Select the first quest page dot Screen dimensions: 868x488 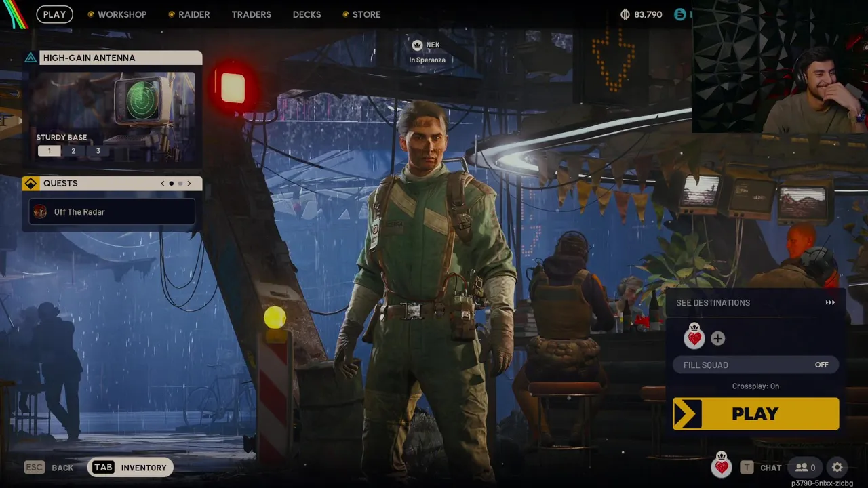coord(172,183)
